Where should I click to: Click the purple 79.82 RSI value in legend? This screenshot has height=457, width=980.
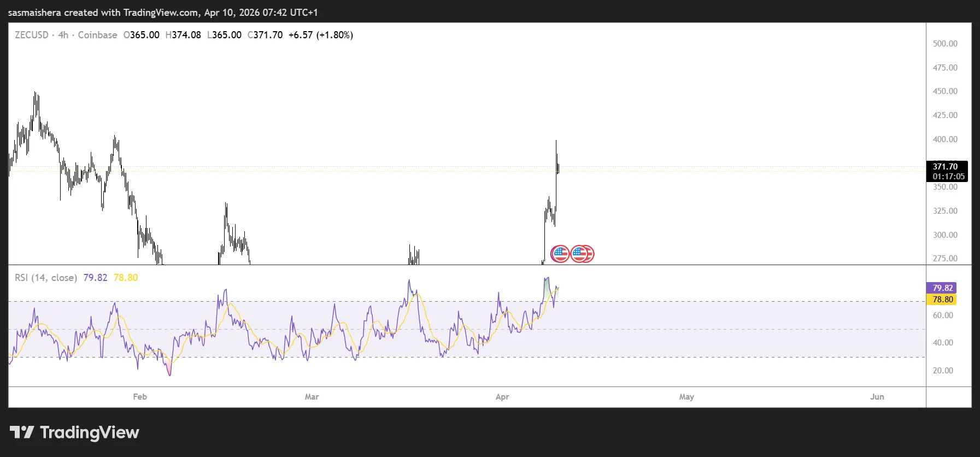coord(95,278)
